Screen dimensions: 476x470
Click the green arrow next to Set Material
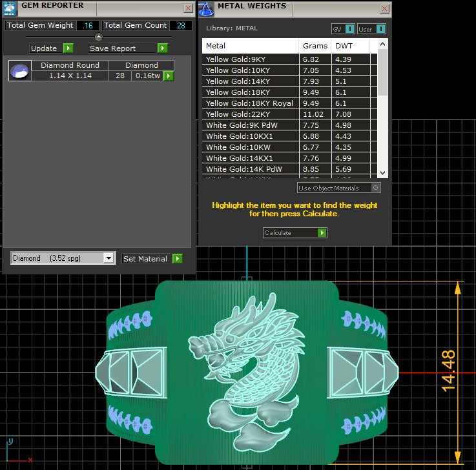click(178, 258)
